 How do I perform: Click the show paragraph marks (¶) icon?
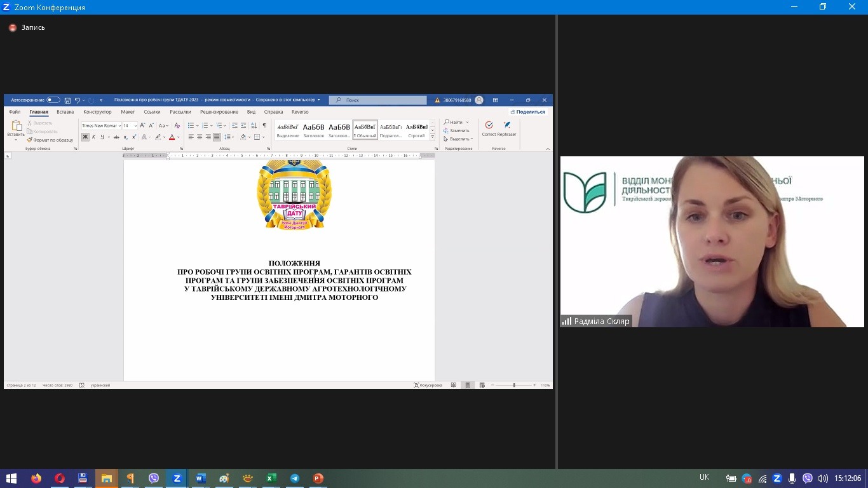[264, 125]
